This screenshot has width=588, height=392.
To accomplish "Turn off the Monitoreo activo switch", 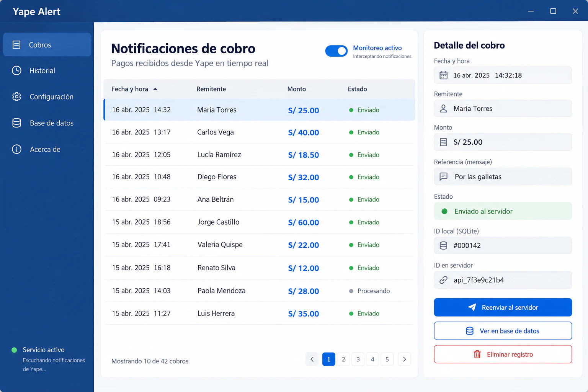I will [336, 51].
